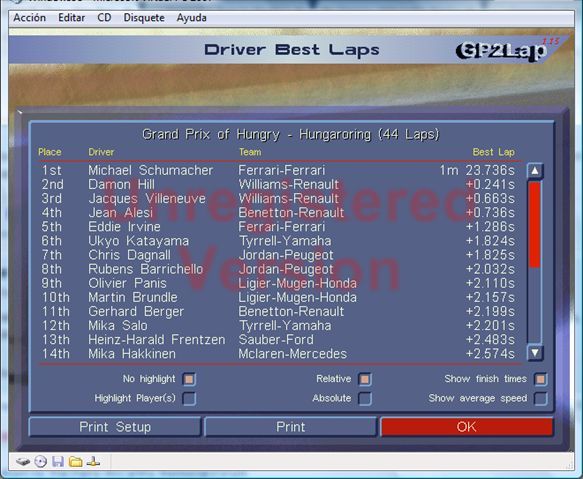Select the Mika Salo row
583x479 pixels.
tap(278, 326)
